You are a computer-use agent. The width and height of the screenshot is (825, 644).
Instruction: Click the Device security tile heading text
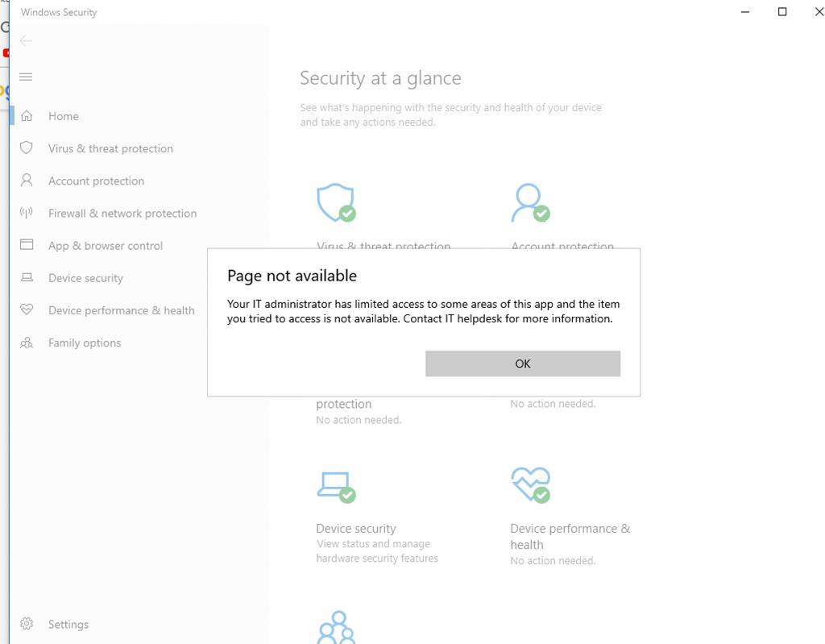pyautogui.click(x=356, y=529)
